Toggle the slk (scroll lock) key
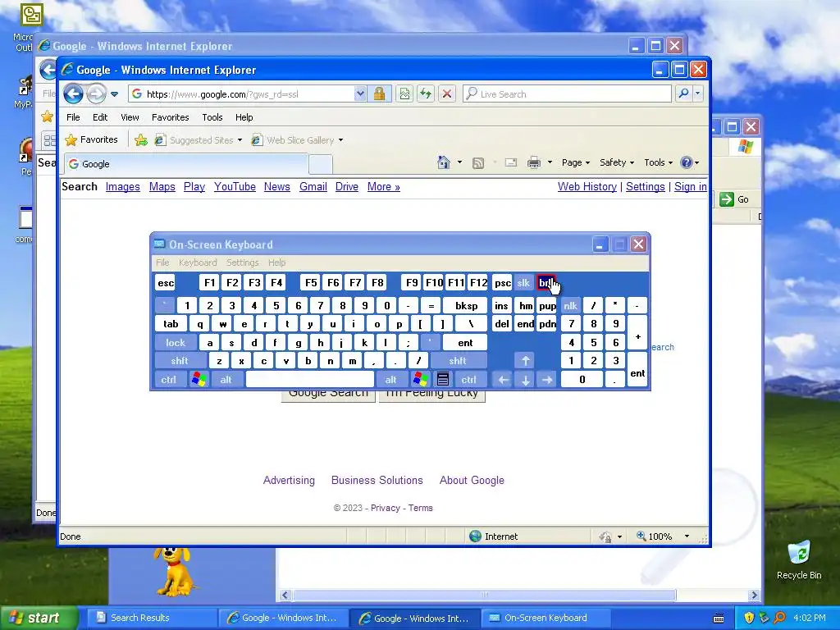 [x=523, y=283]
